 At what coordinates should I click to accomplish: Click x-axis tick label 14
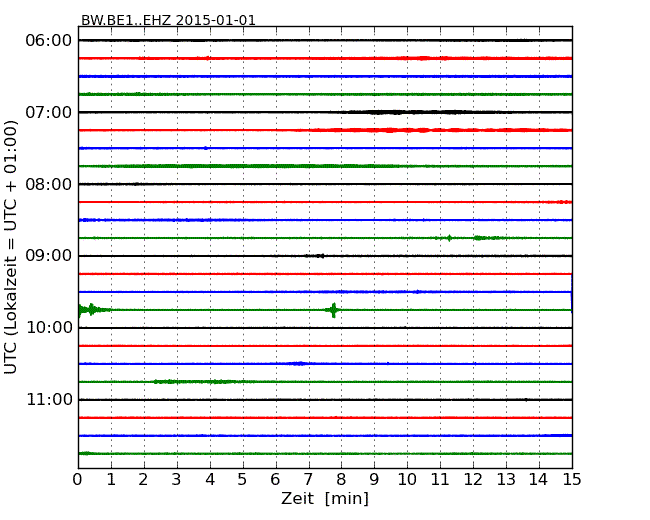click(x=538, y=480)
